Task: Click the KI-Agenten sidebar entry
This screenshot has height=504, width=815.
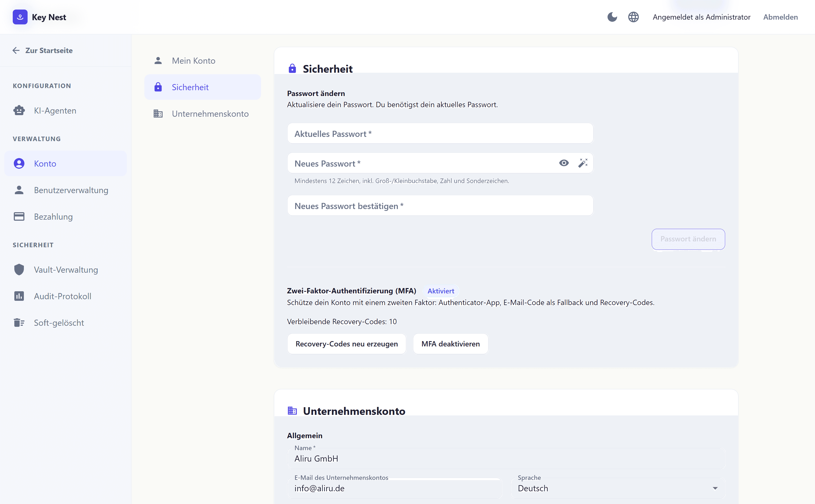Action: point(66,110)
